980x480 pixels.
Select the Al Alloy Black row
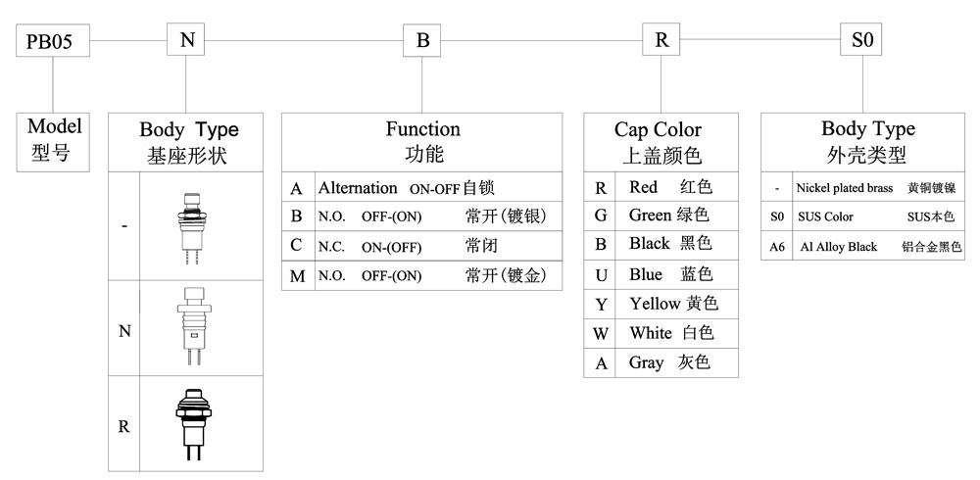[x=863, y=247]
